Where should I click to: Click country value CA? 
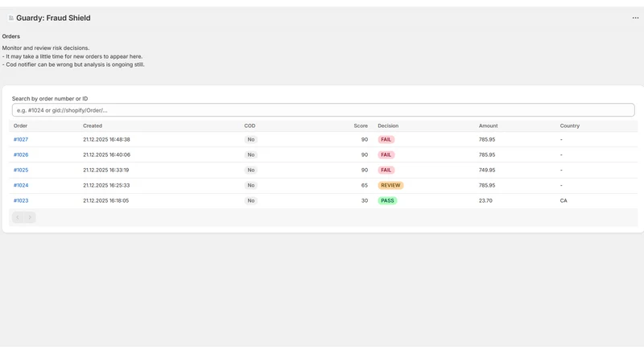(x=563, y=200)
